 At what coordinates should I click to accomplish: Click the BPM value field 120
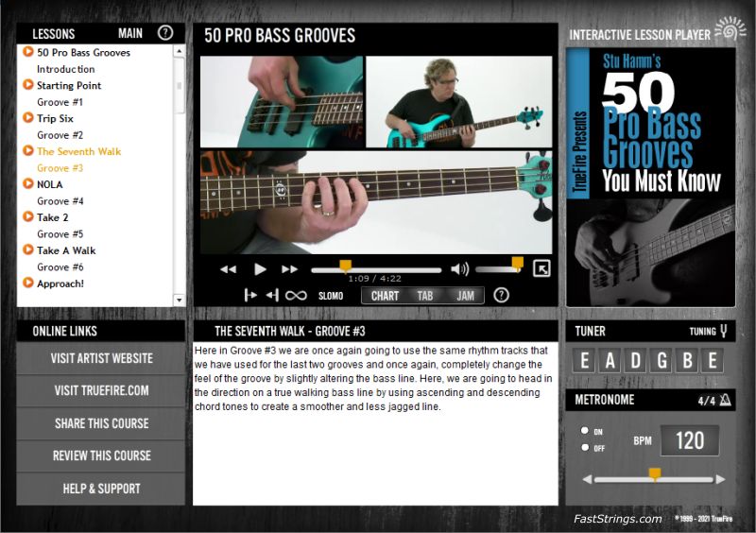(690, 440)
